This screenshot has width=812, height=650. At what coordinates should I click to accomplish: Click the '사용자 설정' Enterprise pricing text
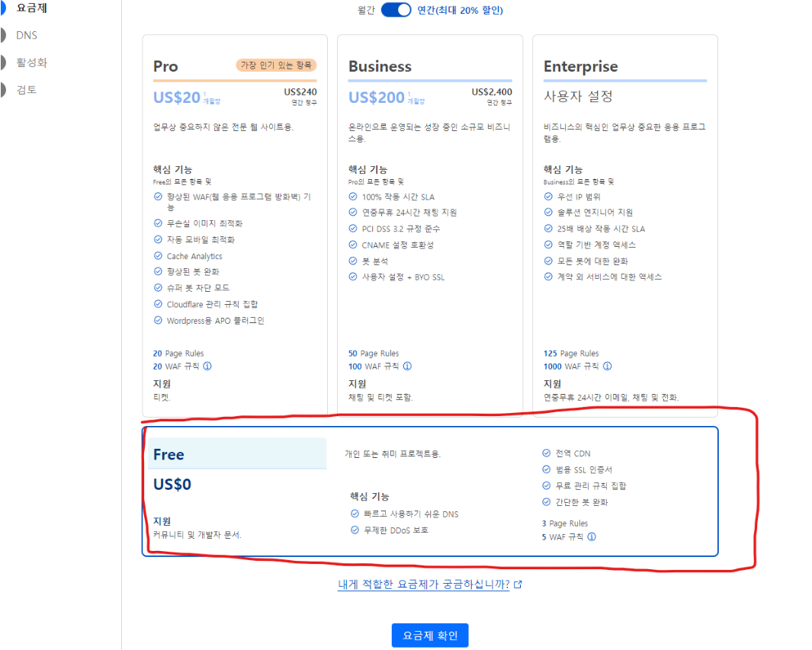point(578,96)
